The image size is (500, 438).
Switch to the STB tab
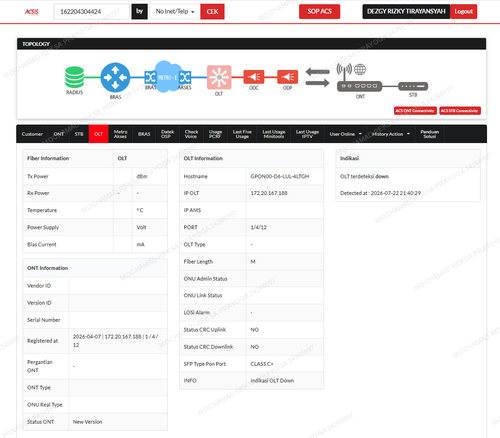click(x=79, y=134)
